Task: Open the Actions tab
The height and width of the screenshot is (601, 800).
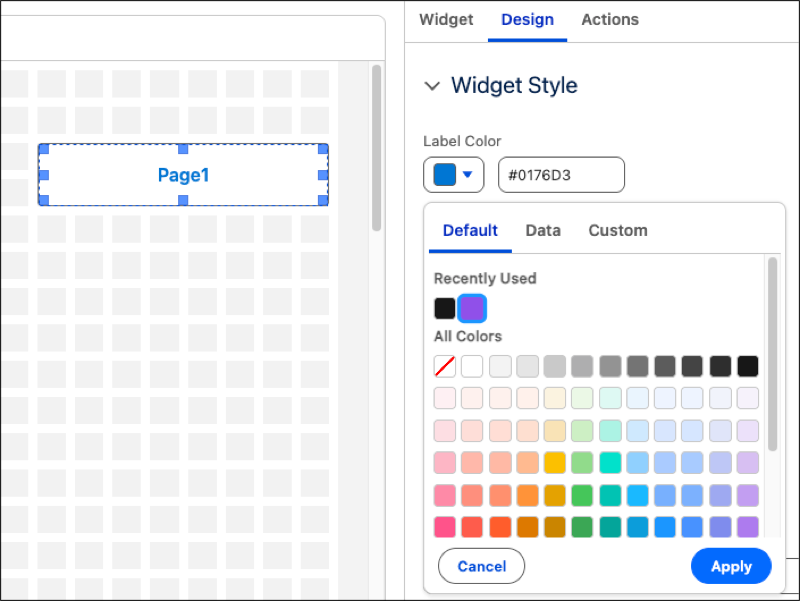Action: click(x=610, y=19)
